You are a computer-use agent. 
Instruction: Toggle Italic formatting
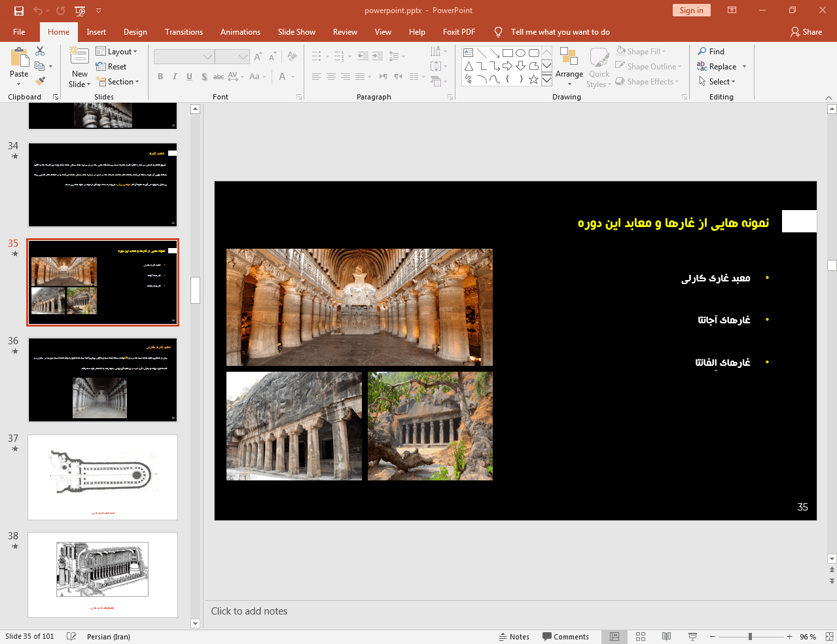point(175,77)
